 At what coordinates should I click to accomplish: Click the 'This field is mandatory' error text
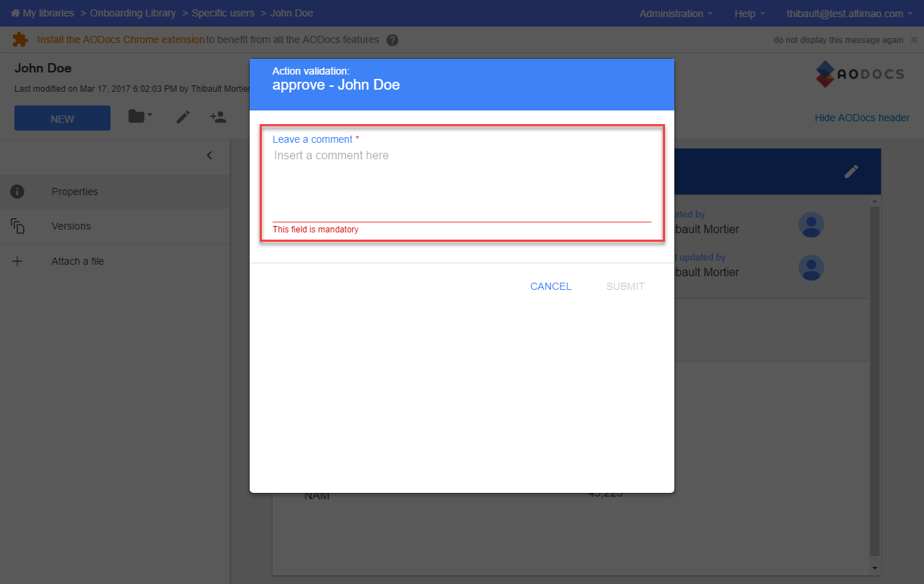(316, 230)
